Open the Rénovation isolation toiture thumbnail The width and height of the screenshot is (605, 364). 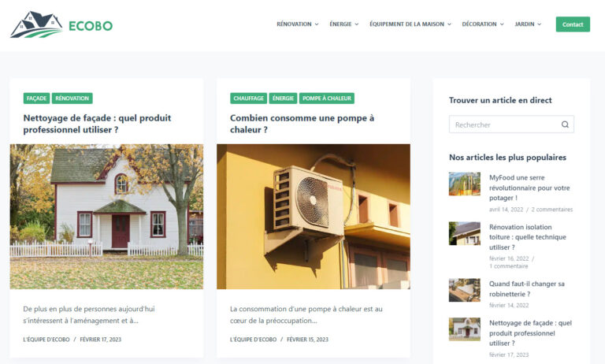465,233
